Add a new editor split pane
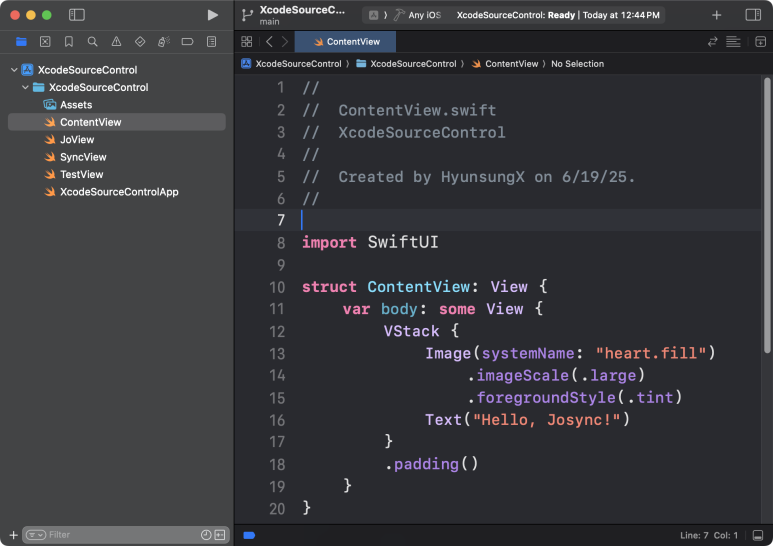 (x=761, y=42)
